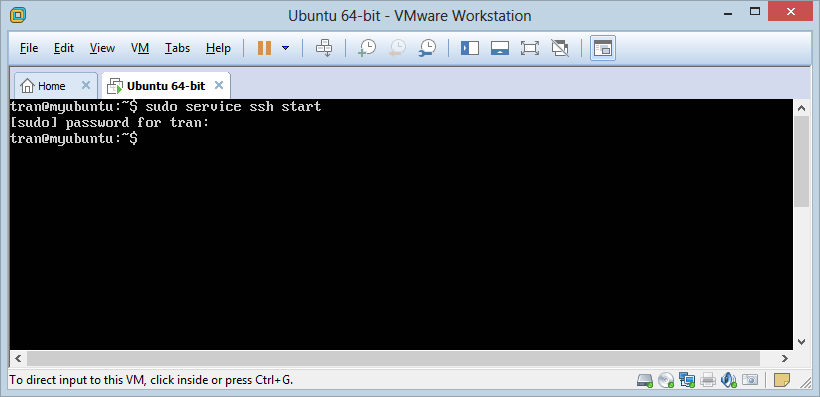Open the power options dropdown arrow
Screen dimensions: 820x397
point(286,48)
